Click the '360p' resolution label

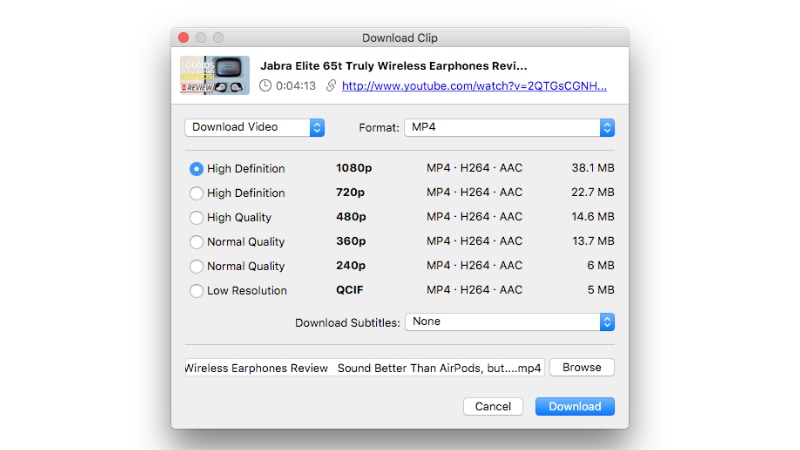[351, 241]
